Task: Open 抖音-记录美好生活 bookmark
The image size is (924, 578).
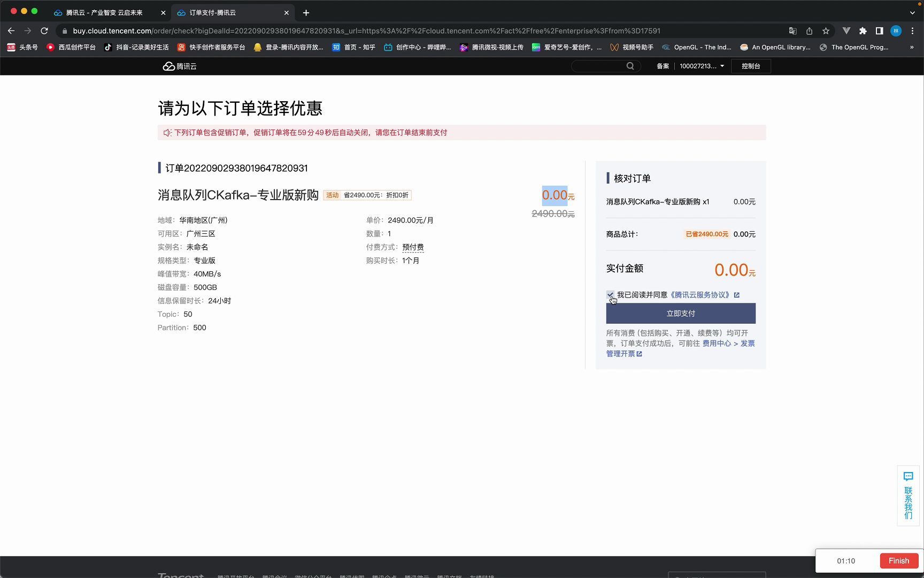Action: 136,47
